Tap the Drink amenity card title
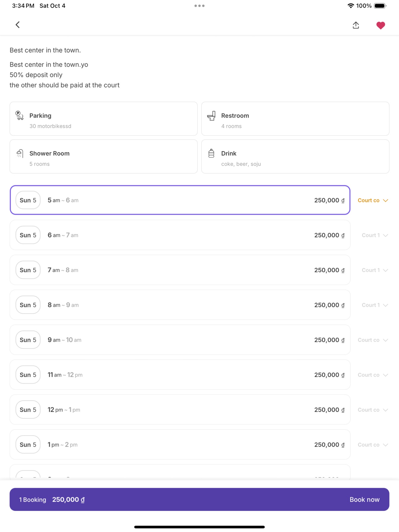The image size is (399, 532). point(229,153)
